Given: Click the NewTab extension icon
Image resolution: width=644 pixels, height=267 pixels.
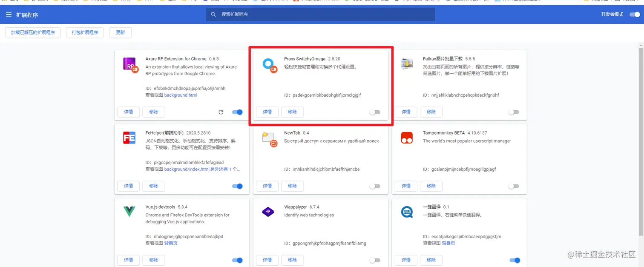Looking at the screenshot, I should (270, 139).
